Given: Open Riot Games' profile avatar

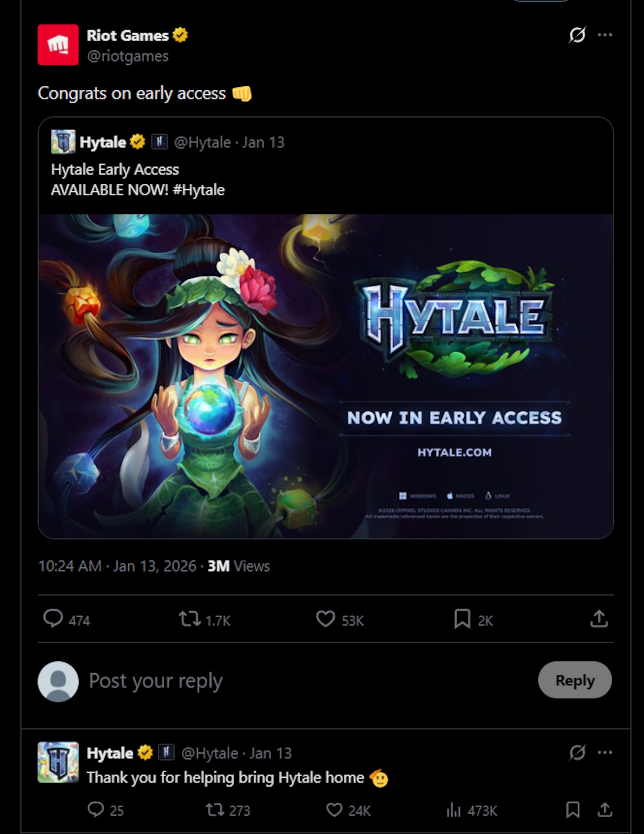Looking at the screenshot, I should (59, 43).
